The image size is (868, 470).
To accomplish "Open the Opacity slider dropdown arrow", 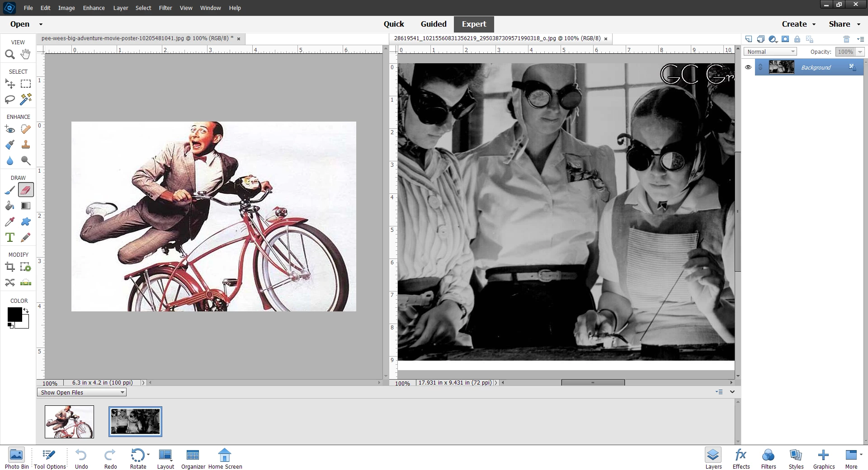I will point(860,52).
